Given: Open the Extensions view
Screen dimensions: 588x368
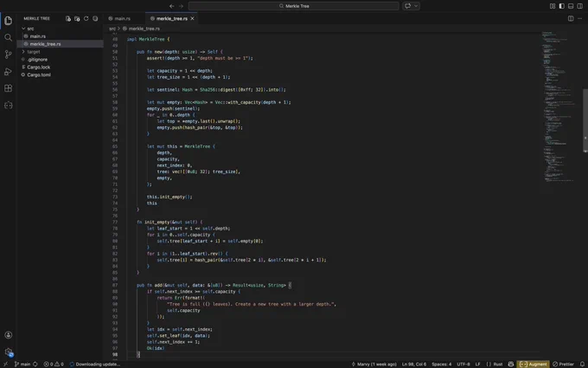Looking at the screenshot, I should coord(9,88).
